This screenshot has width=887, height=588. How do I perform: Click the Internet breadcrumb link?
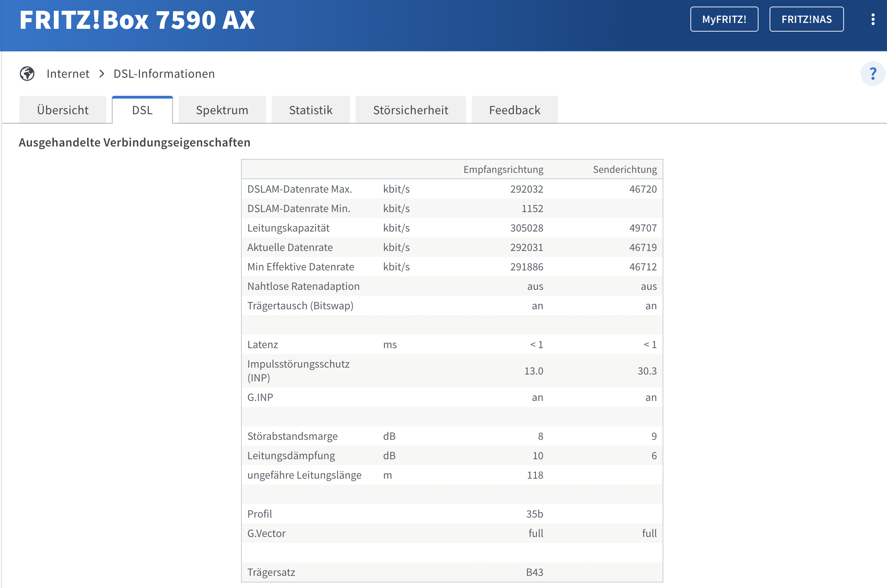[x=68, y=74]
